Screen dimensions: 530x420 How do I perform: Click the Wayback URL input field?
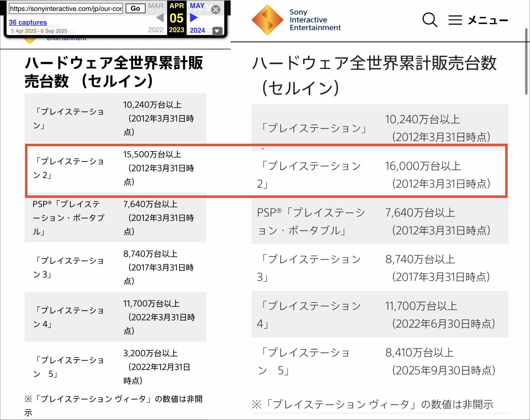coord(66,9)
